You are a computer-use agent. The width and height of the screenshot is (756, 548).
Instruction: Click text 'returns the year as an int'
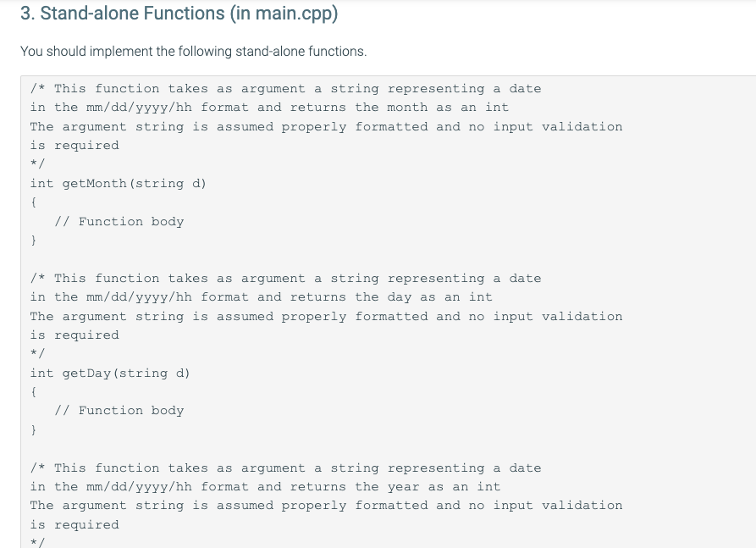395,487
